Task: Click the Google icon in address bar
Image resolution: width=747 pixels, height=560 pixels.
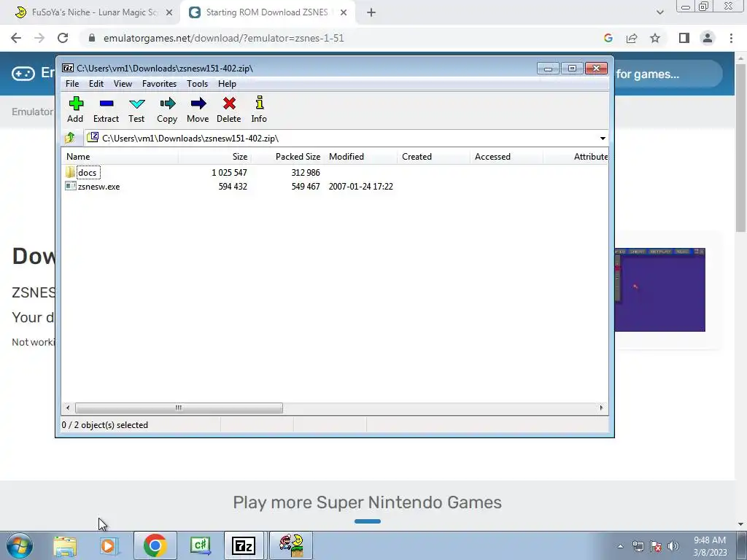Action: [x=608, y=38]
